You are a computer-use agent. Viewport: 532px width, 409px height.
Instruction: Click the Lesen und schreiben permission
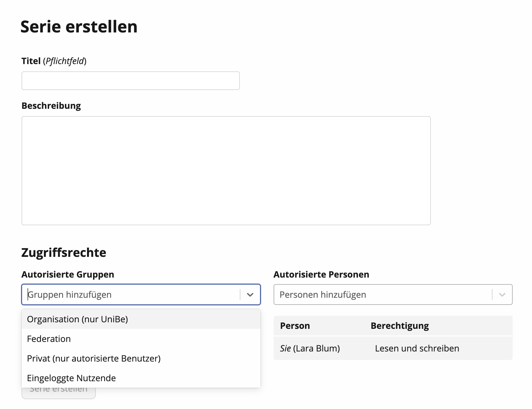pos(417,348)
